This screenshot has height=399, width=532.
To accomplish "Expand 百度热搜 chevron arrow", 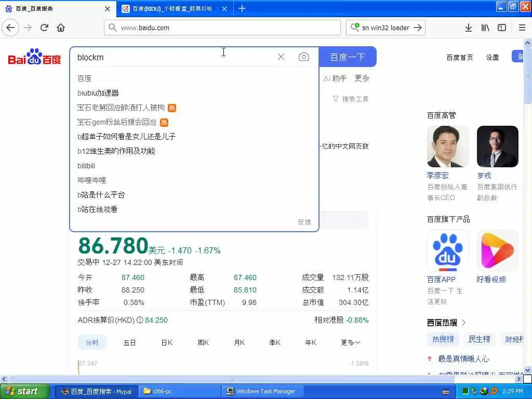I will (x=464, y=322).
